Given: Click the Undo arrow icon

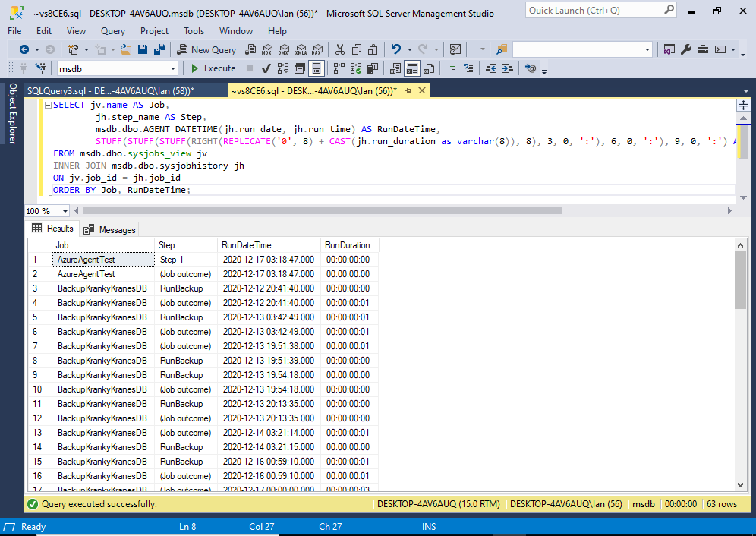Looking at the screenshot, I should (x=396, y=49).
